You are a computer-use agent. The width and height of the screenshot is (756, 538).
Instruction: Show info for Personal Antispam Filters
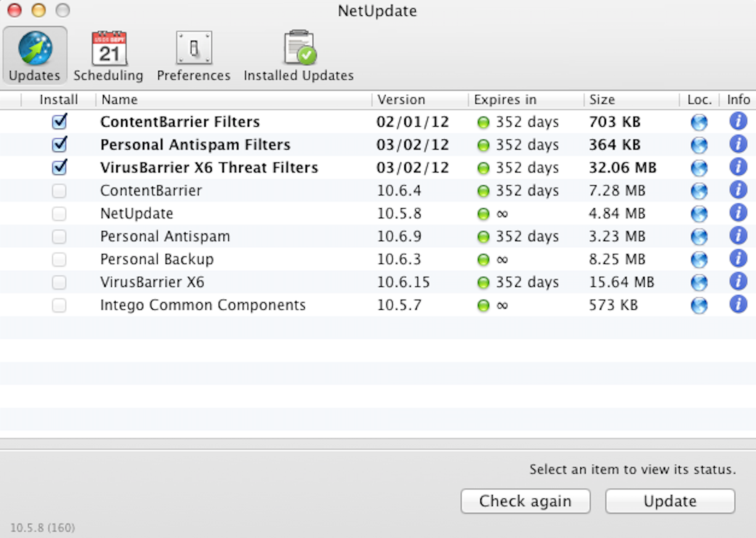click(x=738, y=144)
